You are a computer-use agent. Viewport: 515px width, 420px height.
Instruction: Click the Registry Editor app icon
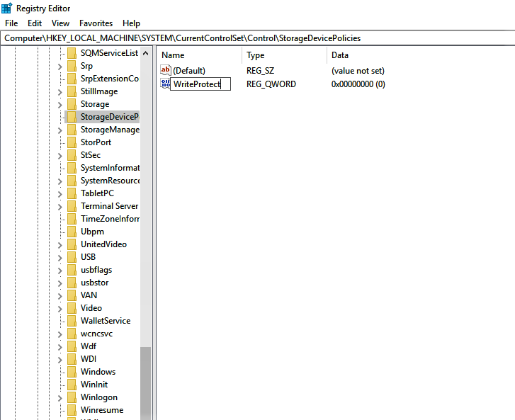coord(6,8)
